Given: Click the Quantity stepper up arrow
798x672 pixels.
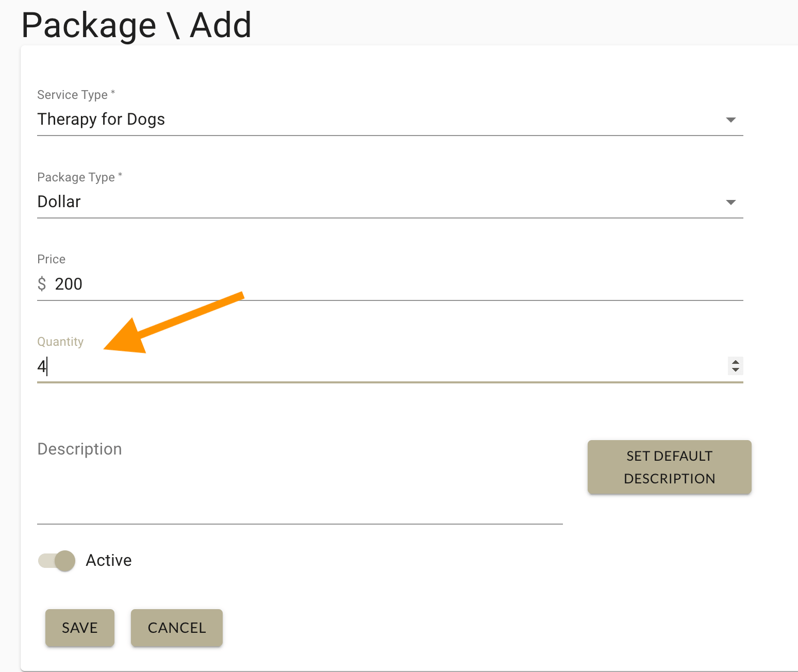Looking at the screenshot, I should pos(735,363).
